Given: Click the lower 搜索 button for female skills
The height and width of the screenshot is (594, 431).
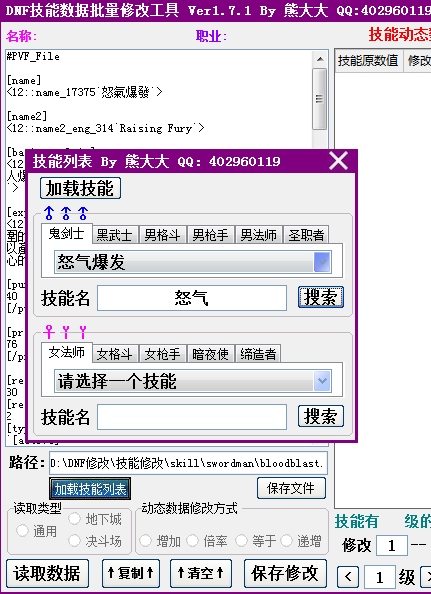Looking at the screenshot, I should click(x=321, y=416).
